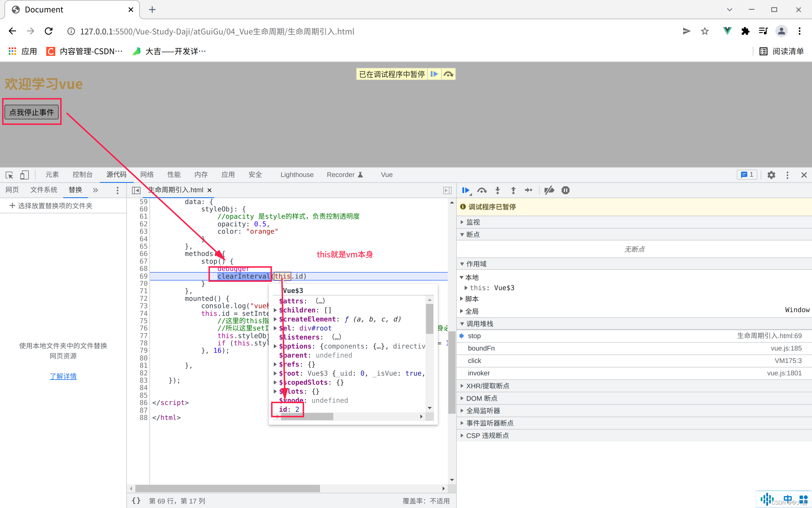Open the 了解详情 learn more link
The height and width of the screenshot is (508, 812).
[63, 376]
